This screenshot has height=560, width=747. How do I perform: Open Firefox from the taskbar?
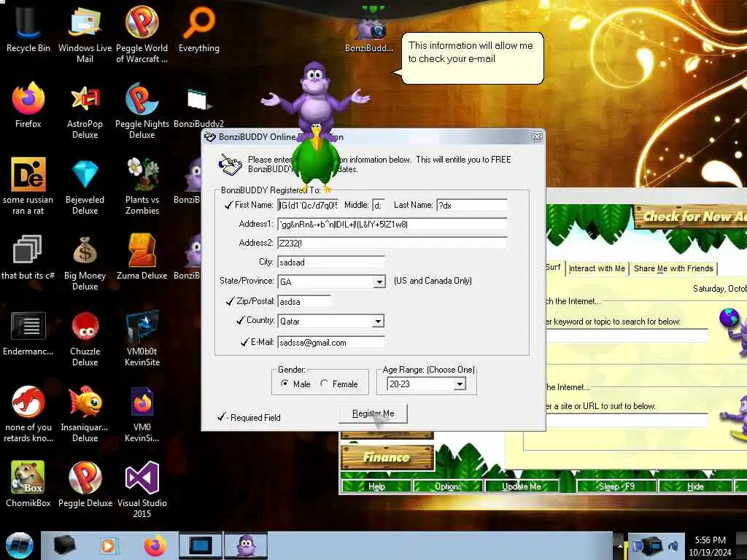(155, 545)
